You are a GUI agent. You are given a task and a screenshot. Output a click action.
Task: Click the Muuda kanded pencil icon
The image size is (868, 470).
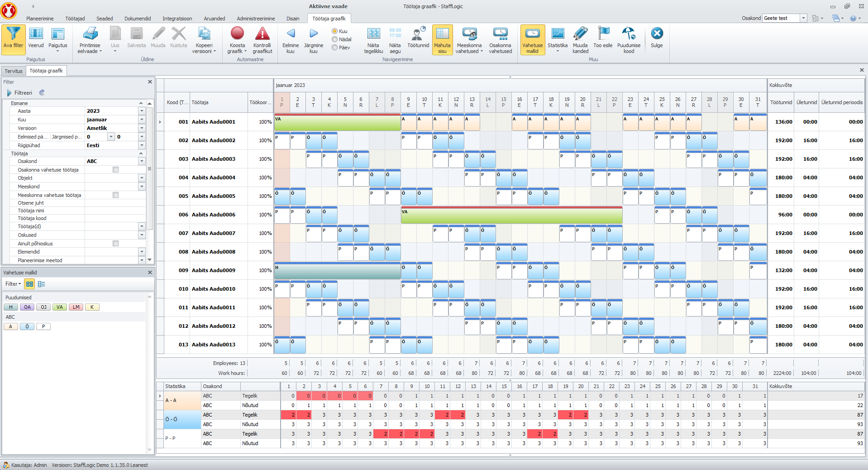580,34
